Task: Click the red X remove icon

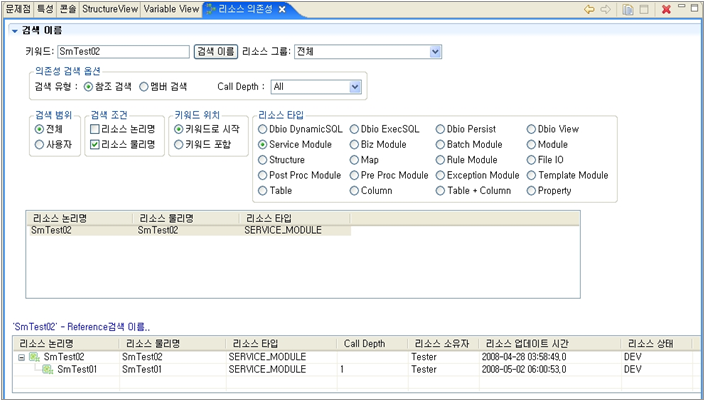Action: click(666, 9)
